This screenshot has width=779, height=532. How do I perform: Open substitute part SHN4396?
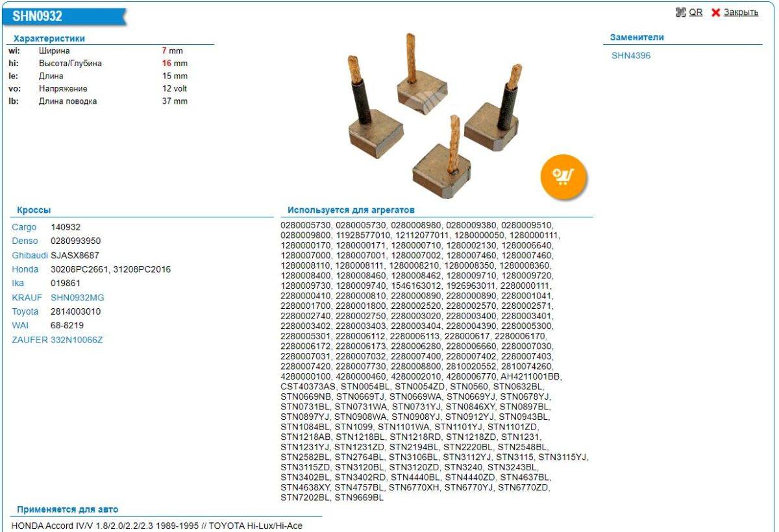[x=630, y=56]
